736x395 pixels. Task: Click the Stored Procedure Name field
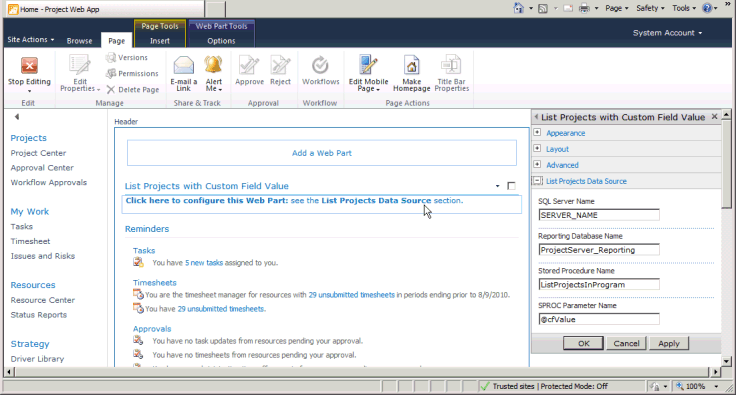pyautogui.click(x=599, y=284)
